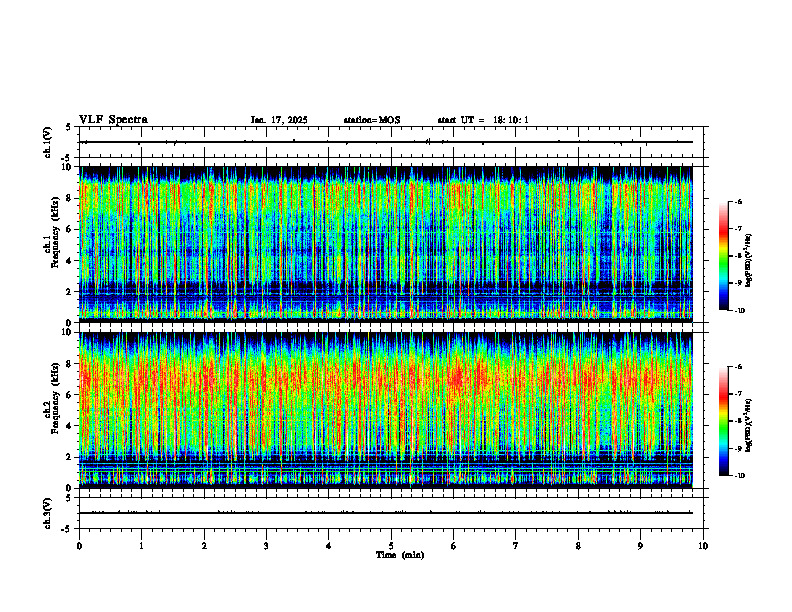
Task: Click time axis end label "10"
Action: coord(703,546)
